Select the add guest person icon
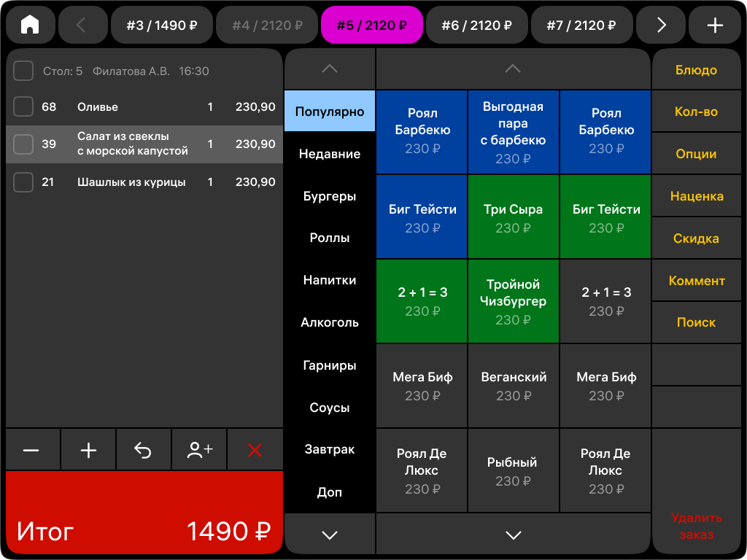 [x=199, y=450]
